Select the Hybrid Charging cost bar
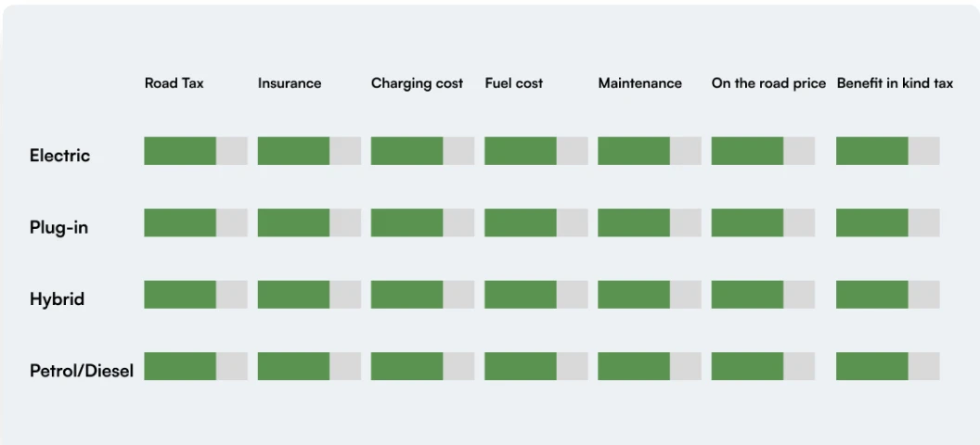Screen dimensions: 980x445 click(x=422, y=295)
